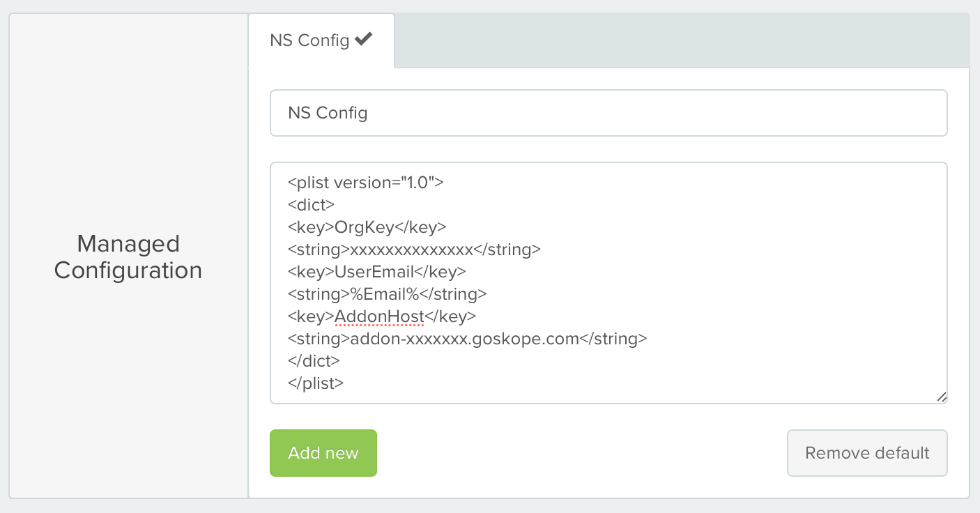Open the NS Config tab
The image size is (980, 513).
coord(321,40)
